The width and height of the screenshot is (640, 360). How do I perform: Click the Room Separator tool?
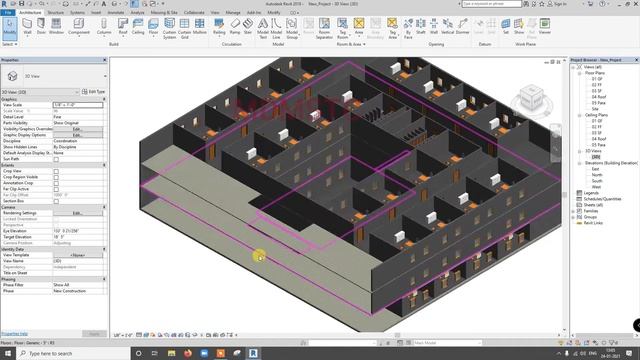(324, 28)
